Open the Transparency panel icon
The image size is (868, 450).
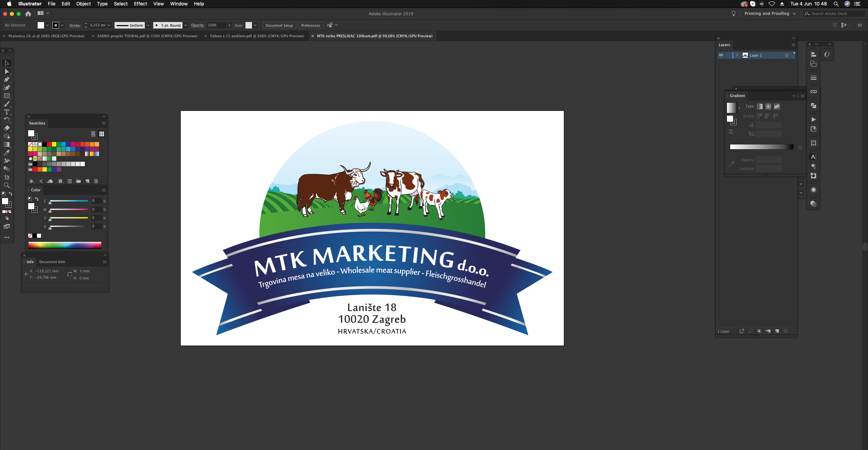[813, 203]
